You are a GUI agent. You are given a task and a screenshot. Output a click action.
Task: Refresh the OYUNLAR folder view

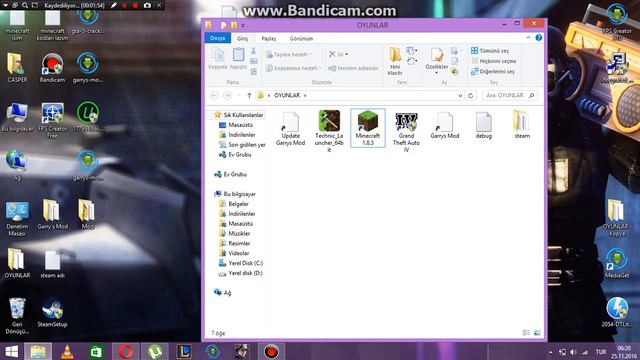pos(471,96)
